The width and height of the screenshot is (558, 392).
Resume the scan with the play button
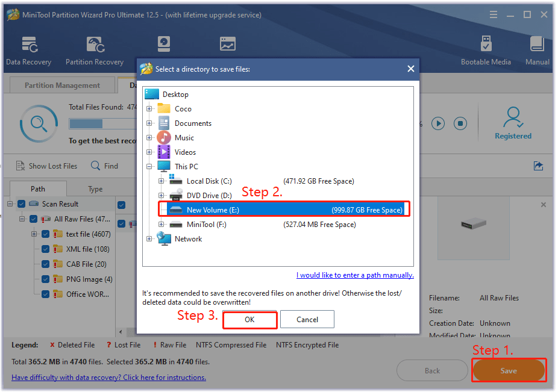438,123
